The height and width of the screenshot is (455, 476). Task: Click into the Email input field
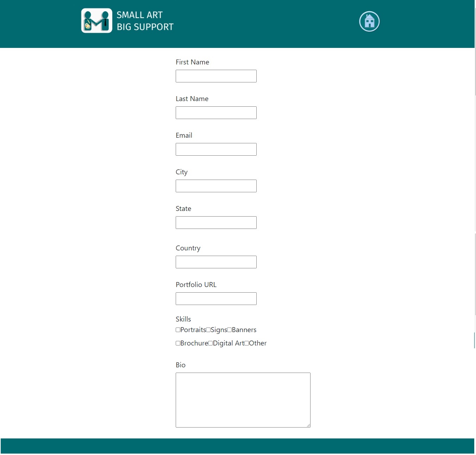pyautogui.click(x=216, y=149)
